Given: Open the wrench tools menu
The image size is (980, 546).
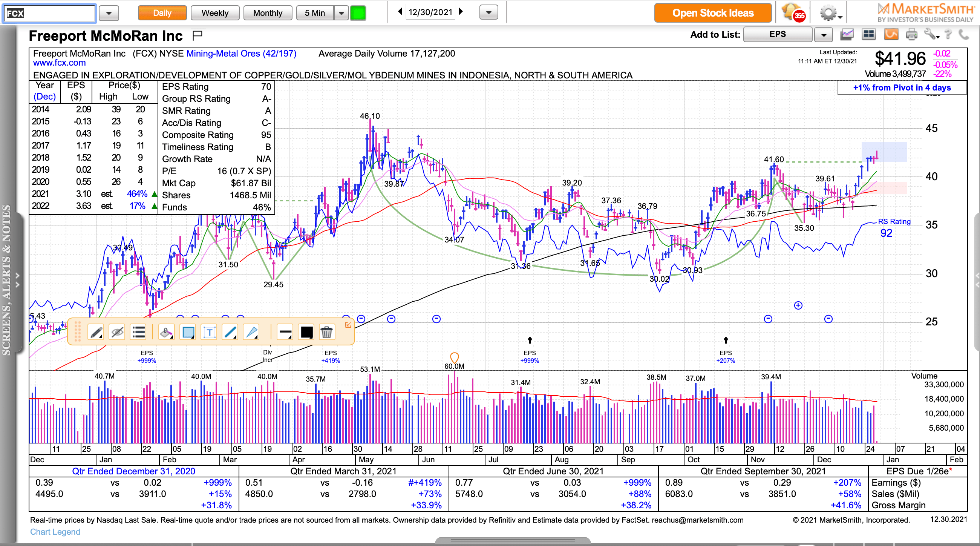Looking at the screenshot, I should (x=931, y=35).
